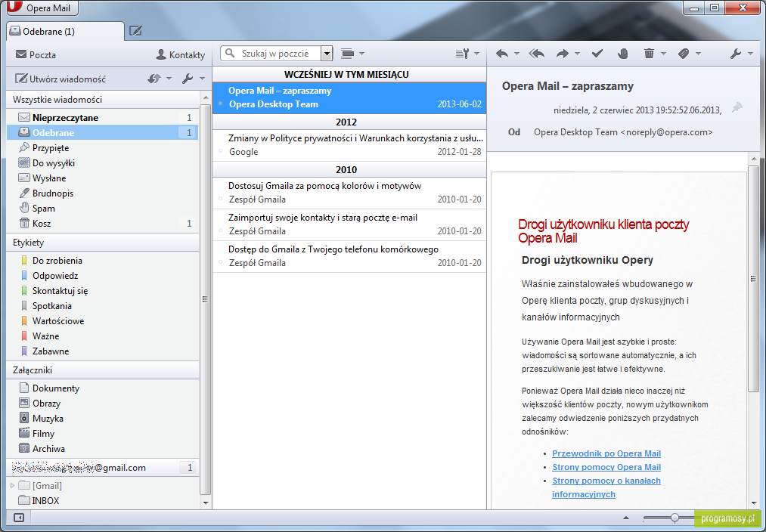This screenshot has height=532, width=766.
Task: Select the Przypięte view
Action: (x=103, y=148)
